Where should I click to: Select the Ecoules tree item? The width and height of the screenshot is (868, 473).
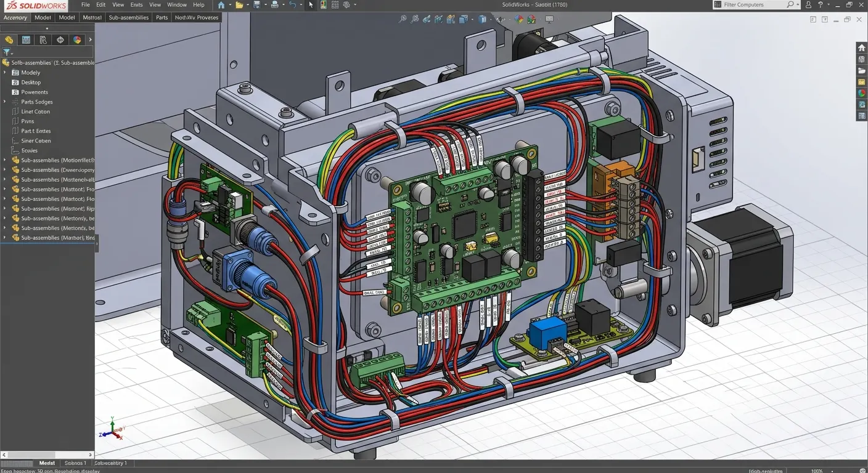pyautogui.click(x=29, y=150)
